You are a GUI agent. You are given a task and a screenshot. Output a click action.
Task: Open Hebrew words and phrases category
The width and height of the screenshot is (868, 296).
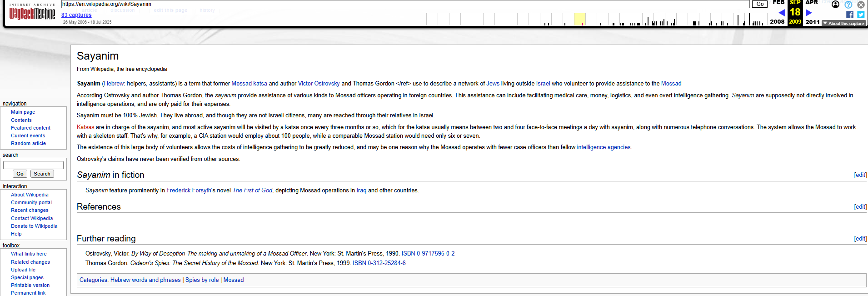tap(145, 280)
